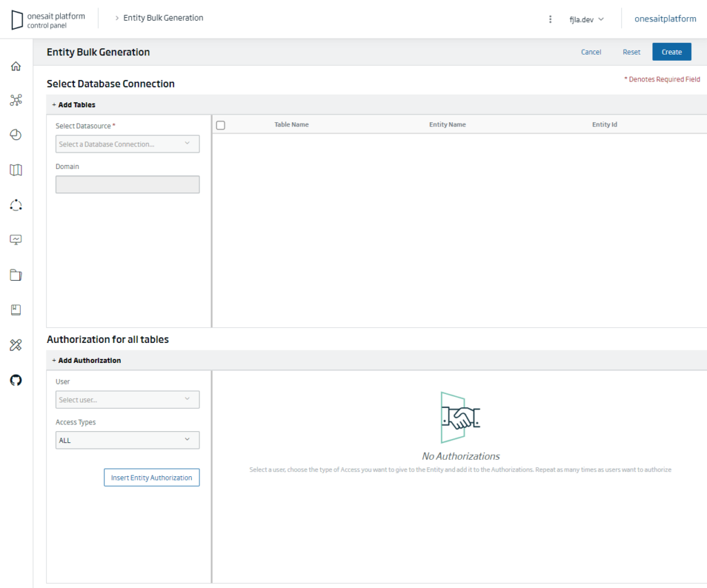Sort by Entity Name column header

click(x=447, y=125)
